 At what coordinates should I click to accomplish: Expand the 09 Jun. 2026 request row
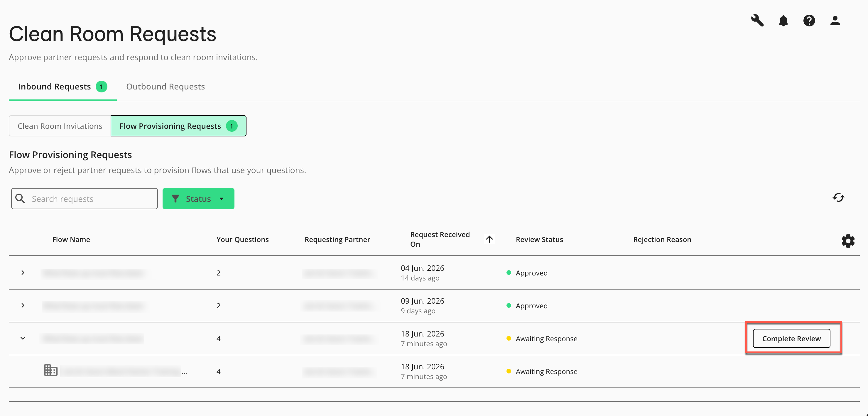(x=23, y=305)
